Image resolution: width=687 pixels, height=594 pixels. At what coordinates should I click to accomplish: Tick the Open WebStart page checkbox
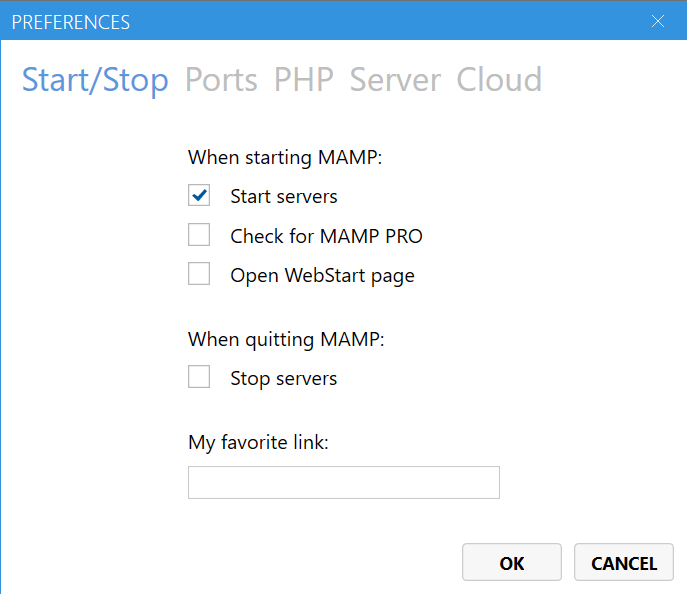click(199, 275)
